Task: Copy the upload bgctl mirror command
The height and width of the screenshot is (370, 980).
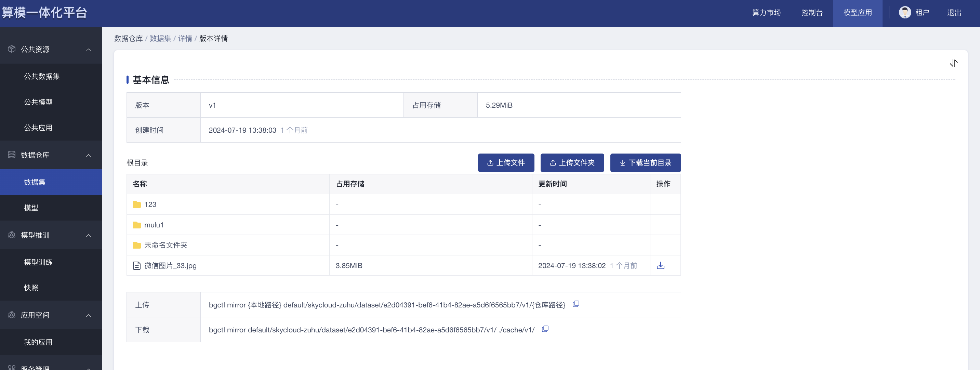Action: tap(576, 304)
